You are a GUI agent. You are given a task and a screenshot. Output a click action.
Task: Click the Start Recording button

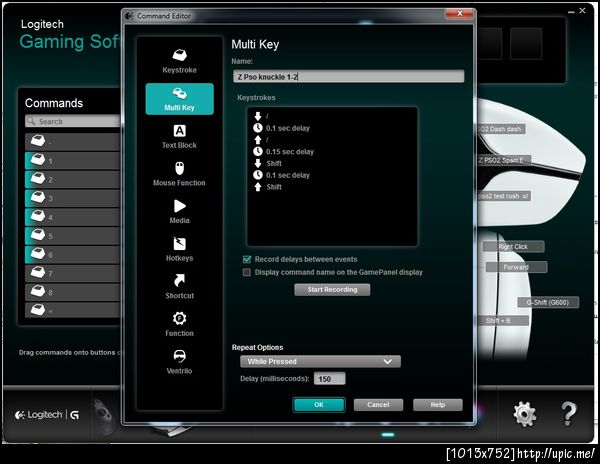332,290
